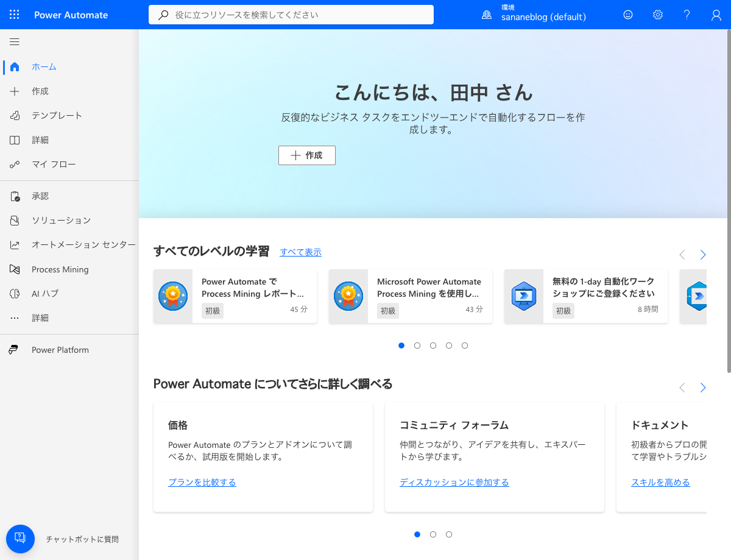
Task: Select third pagination dot under learning carousel
Action: [433, 346]
